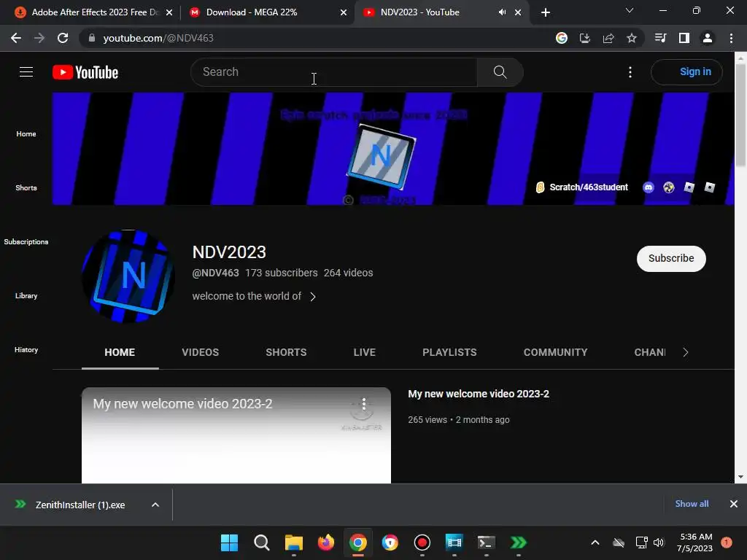The width and height of the screenshot is (747, 560).
Task: Open Subscriptions in the sidebar
Action: (26, 241)
